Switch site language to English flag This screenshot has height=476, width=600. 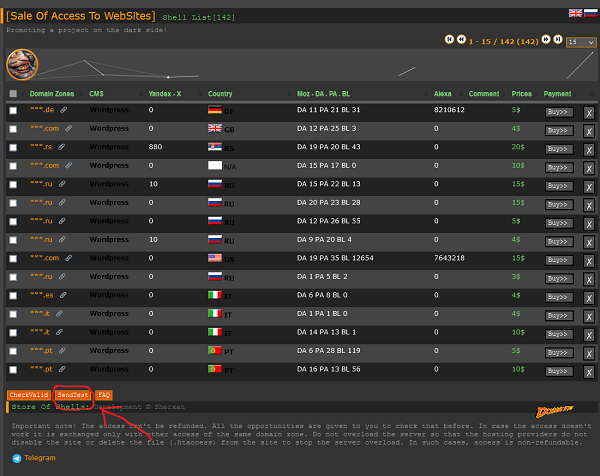[x=575, y=13]
